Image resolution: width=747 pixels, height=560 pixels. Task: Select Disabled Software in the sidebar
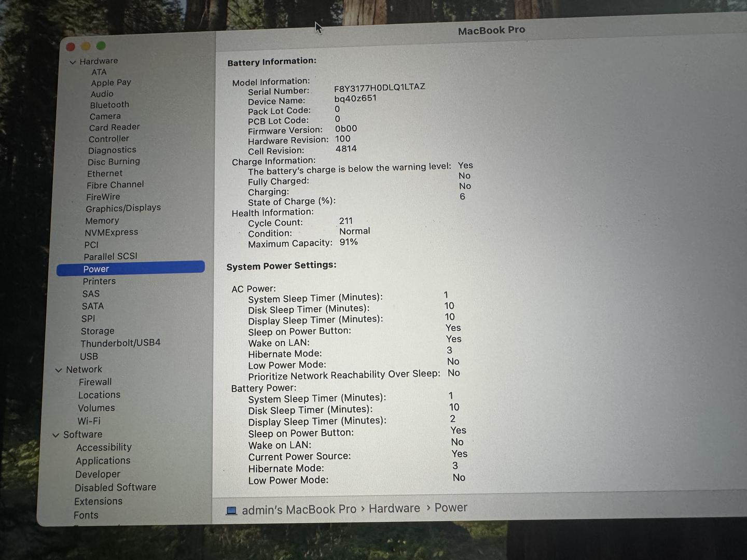(115, 488)
